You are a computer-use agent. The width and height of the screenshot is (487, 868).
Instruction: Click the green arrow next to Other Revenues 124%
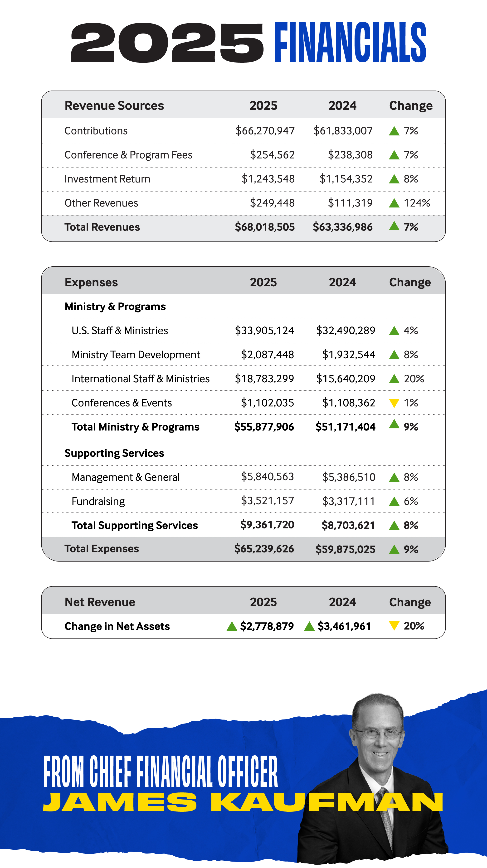coord(394,203)
